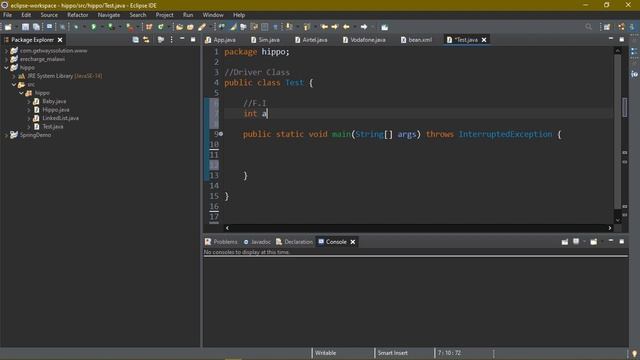Click the Display Selected Console icon
Viewport: 640px width, 360px height.
(576, 242)
